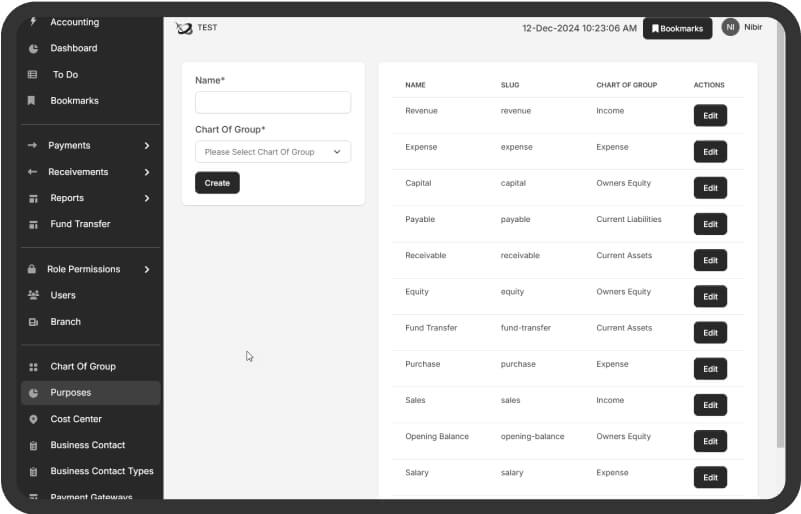The height and width of the screenshot is (514, 801).
Task: Open the Nibir user avatar
Action: point(731,28)
